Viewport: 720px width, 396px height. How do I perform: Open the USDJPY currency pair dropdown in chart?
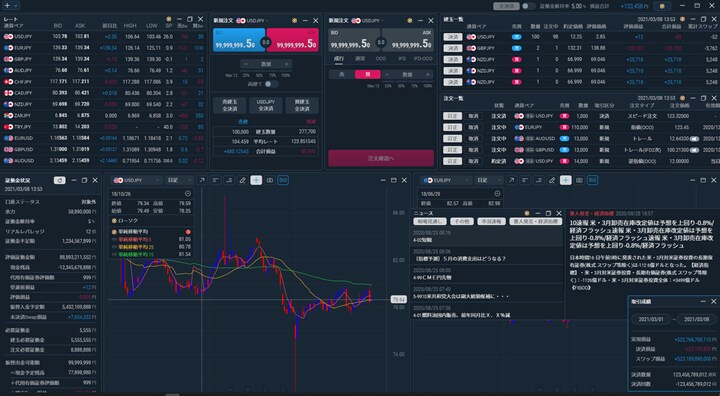coord(137,181)
